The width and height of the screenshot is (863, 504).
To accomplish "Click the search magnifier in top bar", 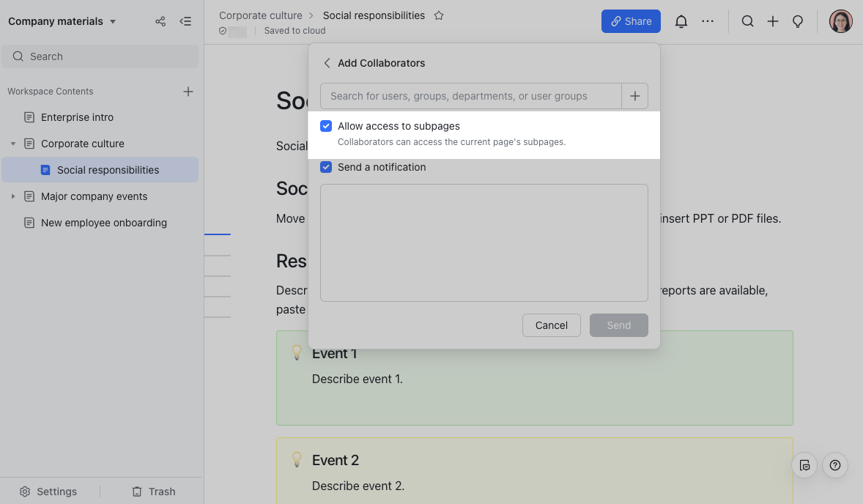I will 747,21.
